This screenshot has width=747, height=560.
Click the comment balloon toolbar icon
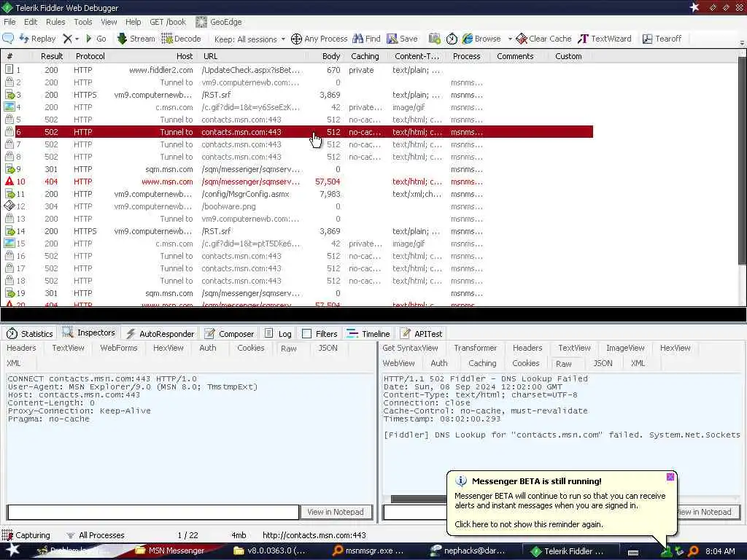8,39
